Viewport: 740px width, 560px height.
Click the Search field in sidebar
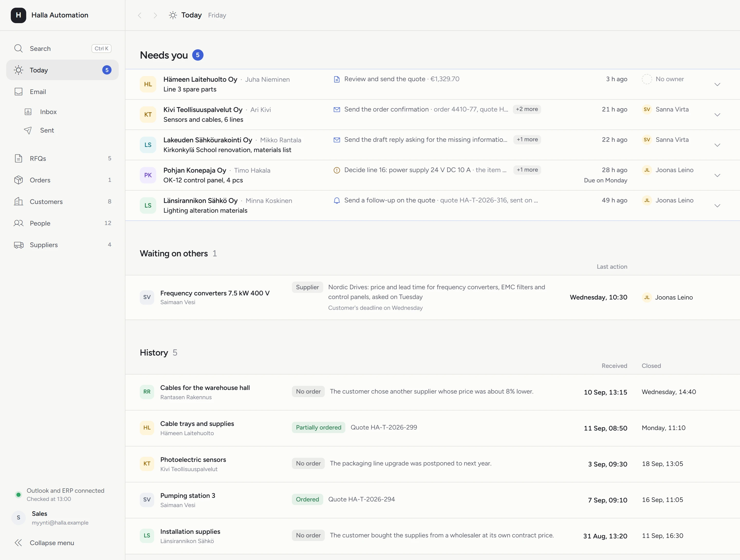click(62, 49)
